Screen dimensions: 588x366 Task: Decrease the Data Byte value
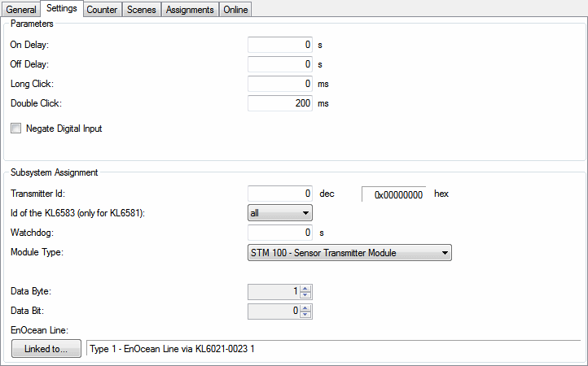click(x=305, y=295)
